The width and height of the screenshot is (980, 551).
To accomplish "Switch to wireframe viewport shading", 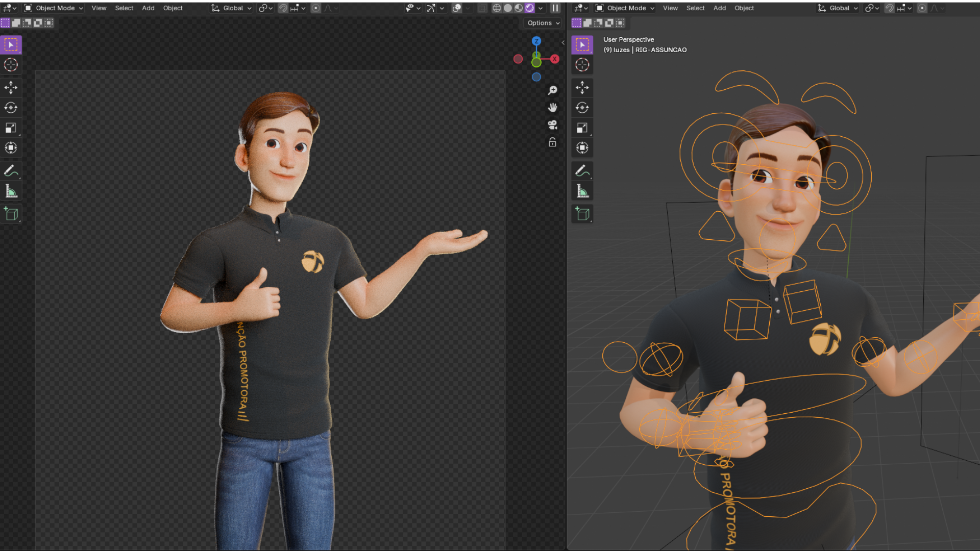I will [497, 8].
